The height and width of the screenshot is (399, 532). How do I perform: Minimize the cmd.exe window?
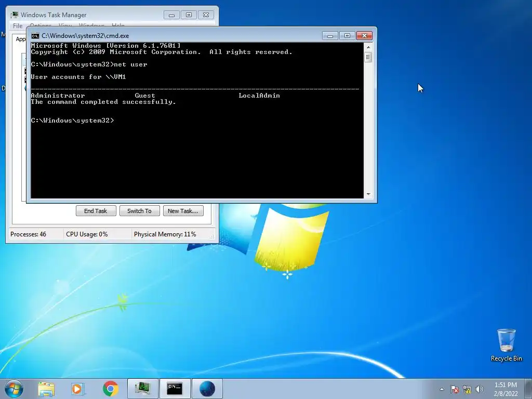(x=330, y=36)
